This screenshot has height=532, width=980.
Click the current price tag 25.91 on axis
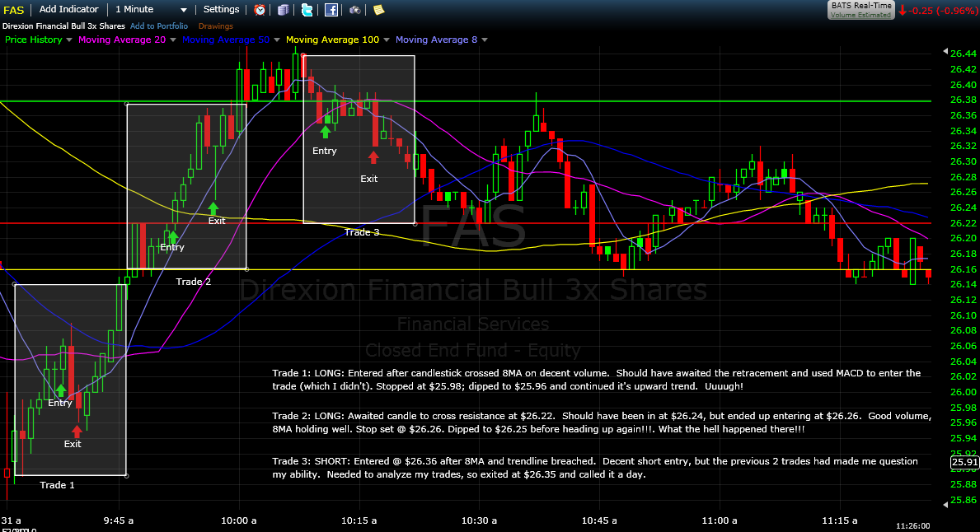(x=964, y=463)
